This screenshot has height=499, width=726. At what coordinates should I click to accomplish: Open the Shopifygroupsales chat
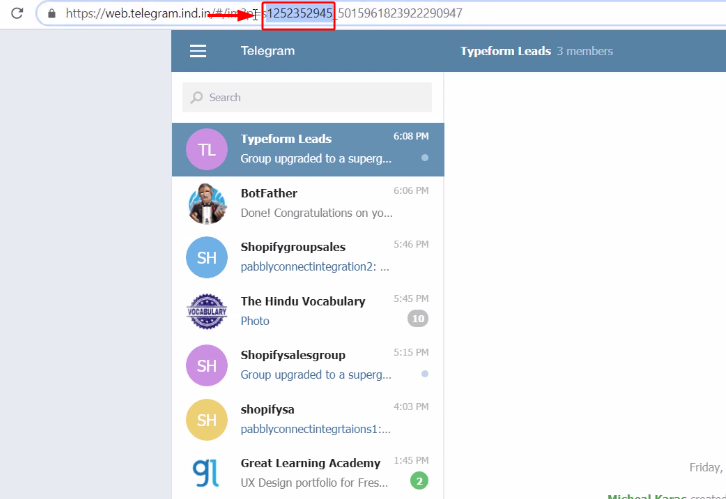[x=308, y=257]
